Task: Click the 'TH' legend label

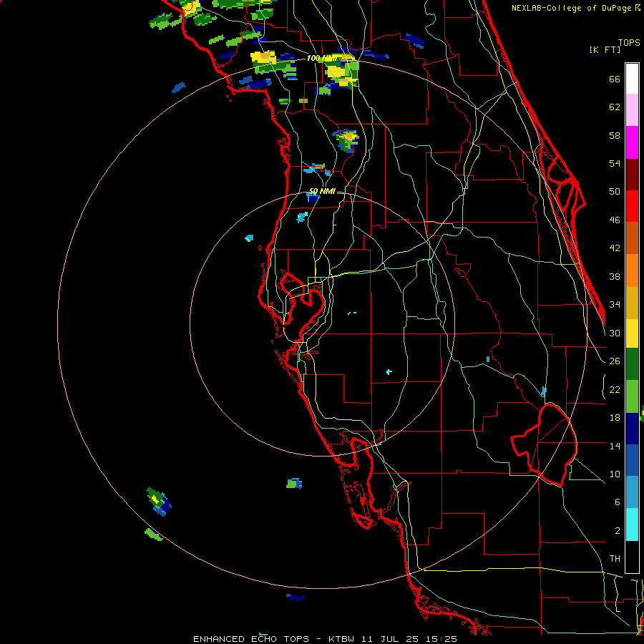Action: (x=615, y=559)
